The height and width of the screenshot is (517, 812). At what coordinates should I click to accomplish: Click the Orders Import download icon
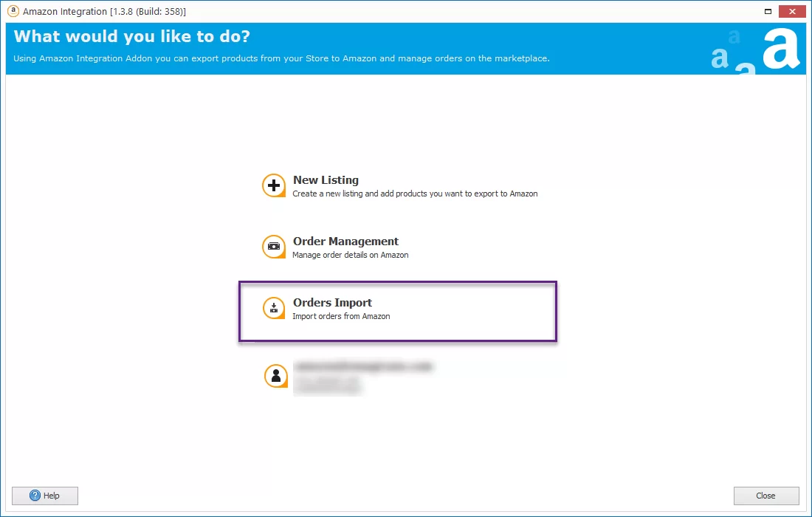(274, 308)
